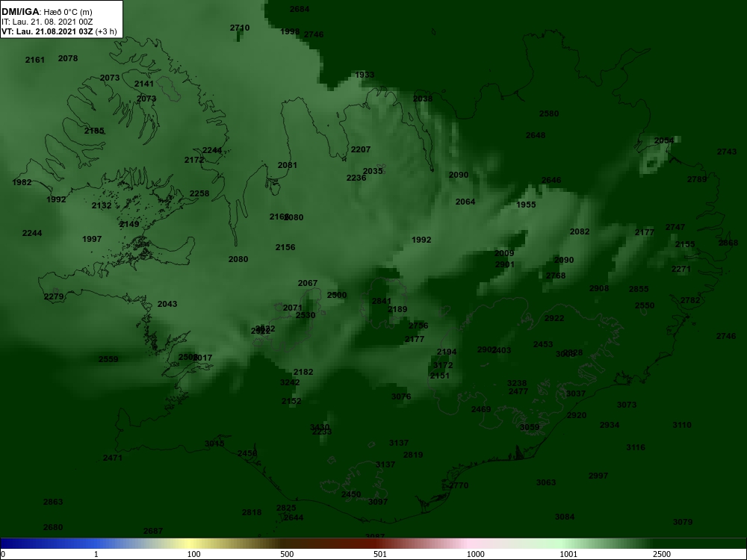This screenshot has height=560, width=747.
Task: Click the map value 2863
Action: (53, 502)
